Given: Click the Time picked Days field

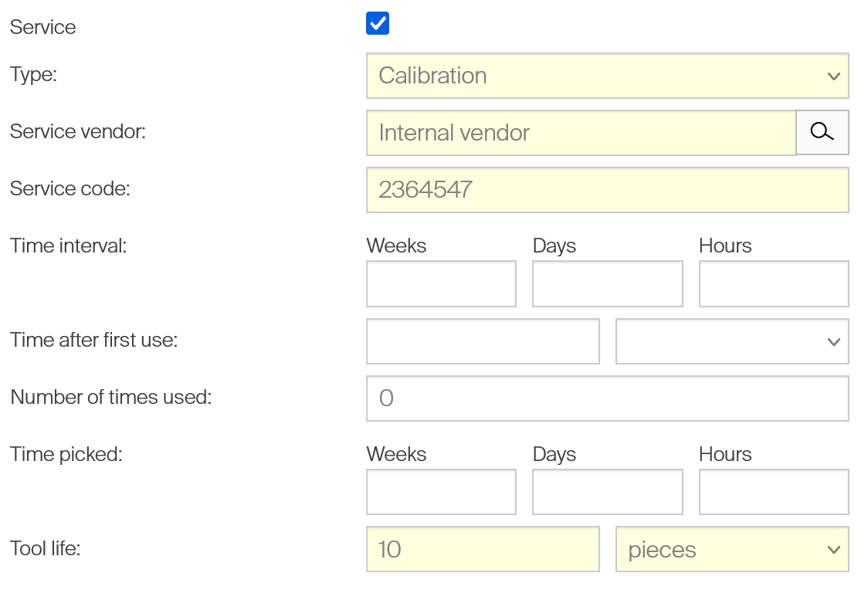Looking at the screenshot, I should click(x=607, y=493).
